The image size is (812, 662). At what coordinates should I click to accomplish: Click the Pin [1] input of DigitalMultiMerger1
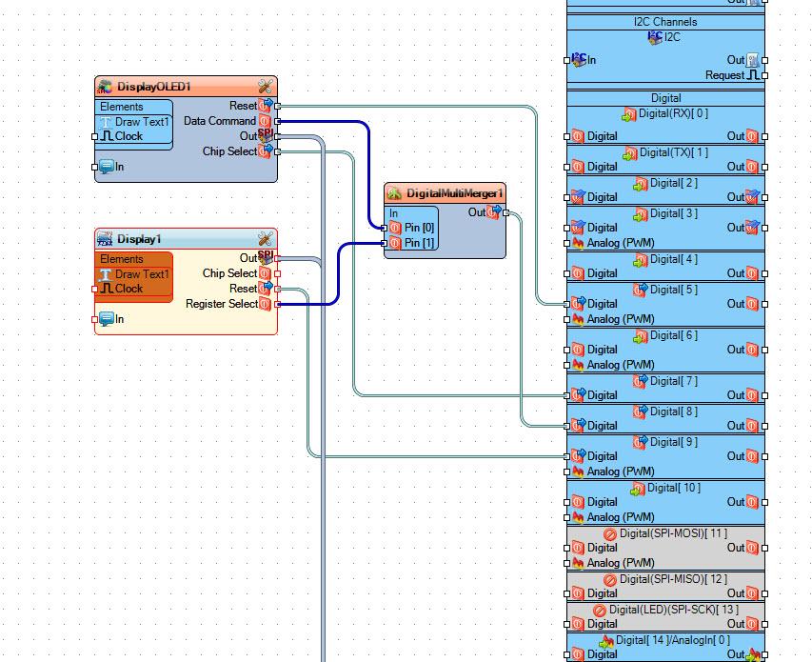(394, 243)
